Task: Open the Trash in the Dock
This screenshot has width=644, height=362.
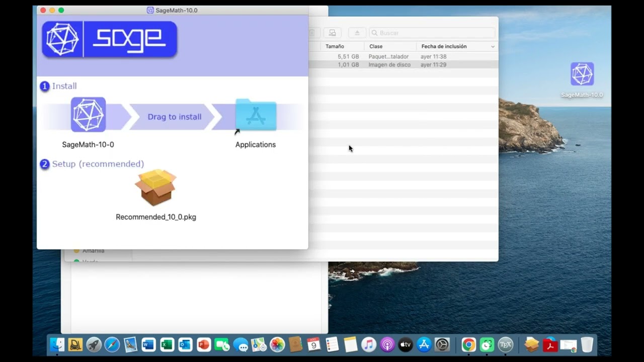Action: pyautogui.click(x=587, y=345)
